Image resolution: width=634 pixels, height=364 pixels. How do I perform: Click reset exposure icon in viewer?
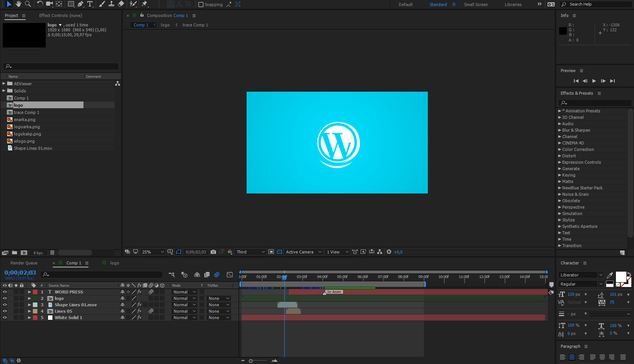(x=389, y=252)
